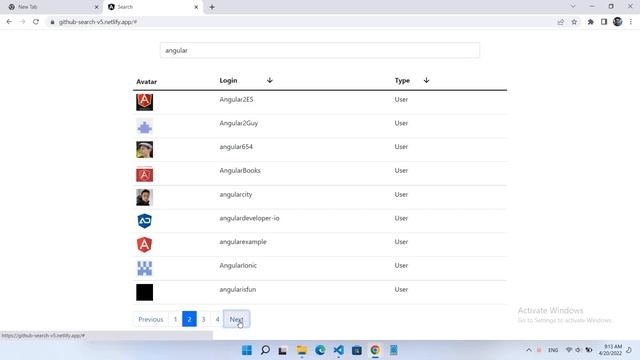This screenshot has height=360, width=640.
Task: Open the tab search dropdown chevron
Action: pyautogui.click(x=573, y=6)
